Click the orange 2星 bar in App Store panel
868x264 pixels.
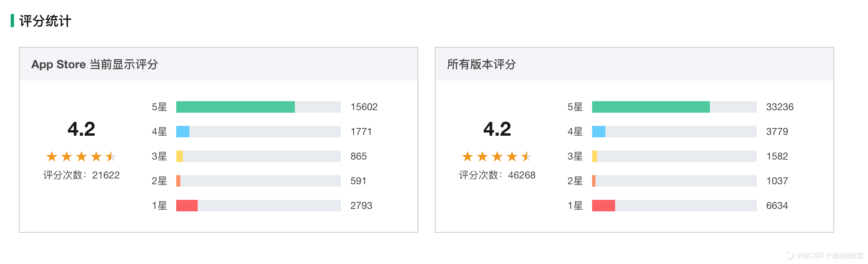point(178,181)
